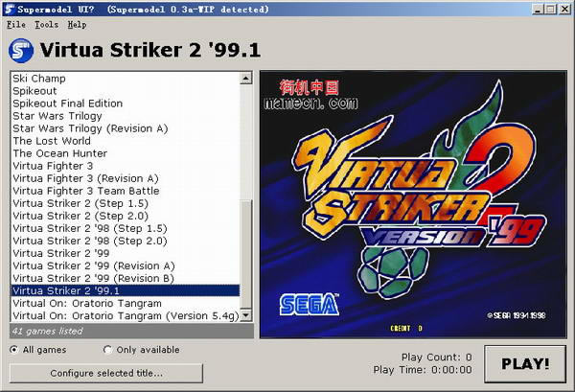Click 'Configure selected title...' button

coord(106,373)
